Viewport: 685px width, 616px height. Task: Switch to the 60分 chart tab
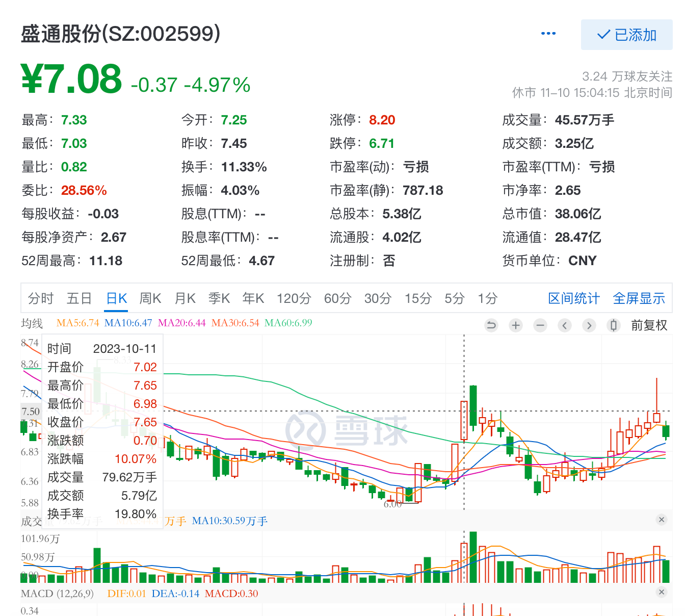337,298
